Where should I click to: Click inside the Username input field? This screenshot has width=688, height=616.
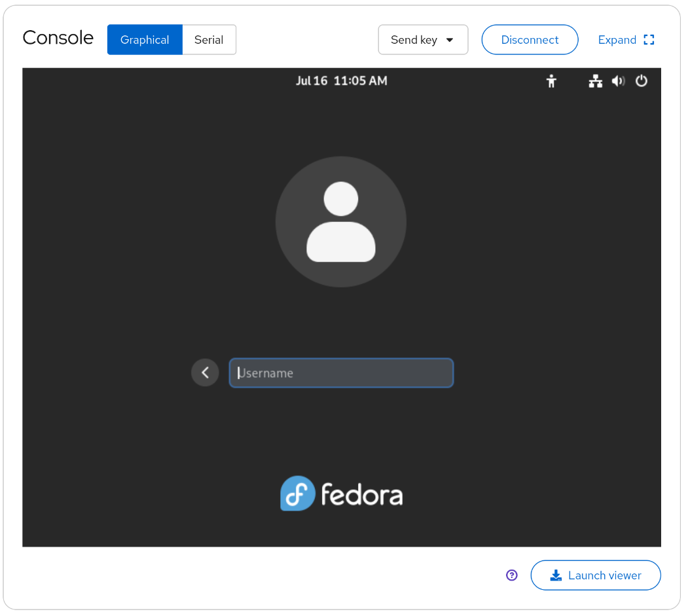[341, 372]
